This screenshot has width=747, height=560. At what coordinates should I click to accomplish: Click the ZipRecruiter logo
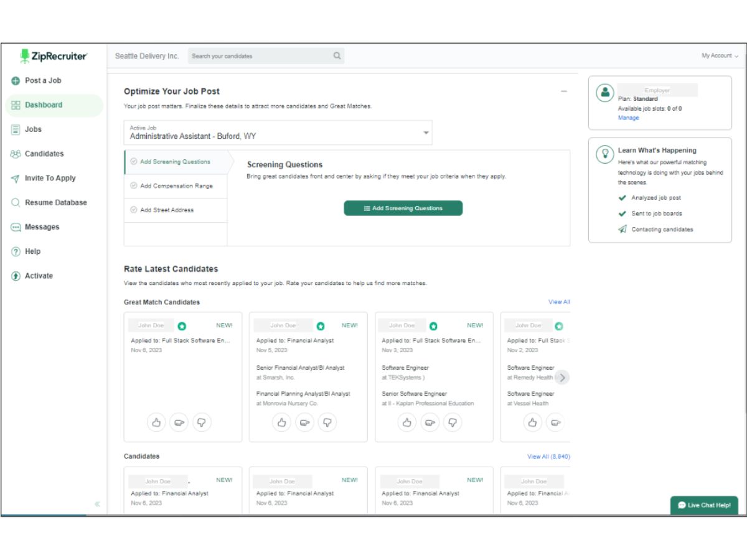[x=54, y=56]
